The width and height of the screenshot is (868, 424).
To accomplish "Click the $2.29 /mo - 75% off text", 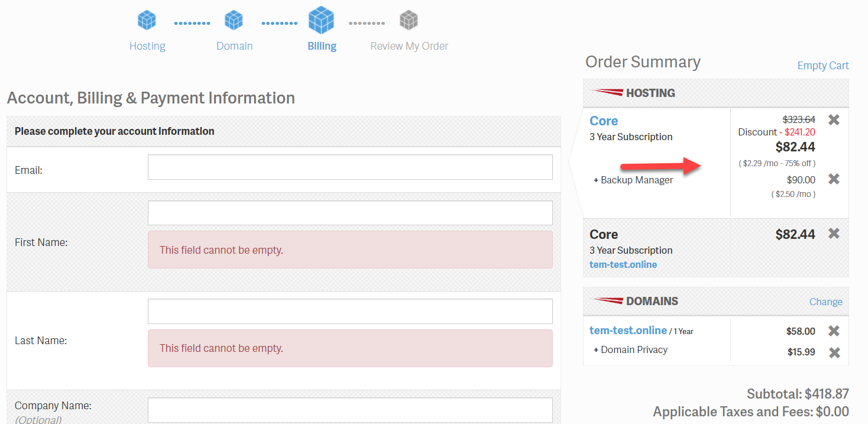I will pyautogui.click(x=777, y=163).
